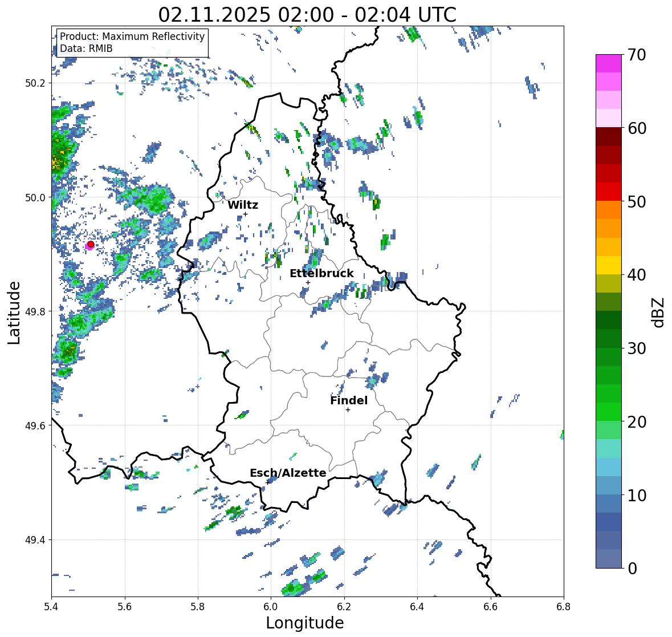Click the 50 tick label on colorbar
The width and height of the screenshot is (672, 637).
pyautogui.click(x=637, y=201)
